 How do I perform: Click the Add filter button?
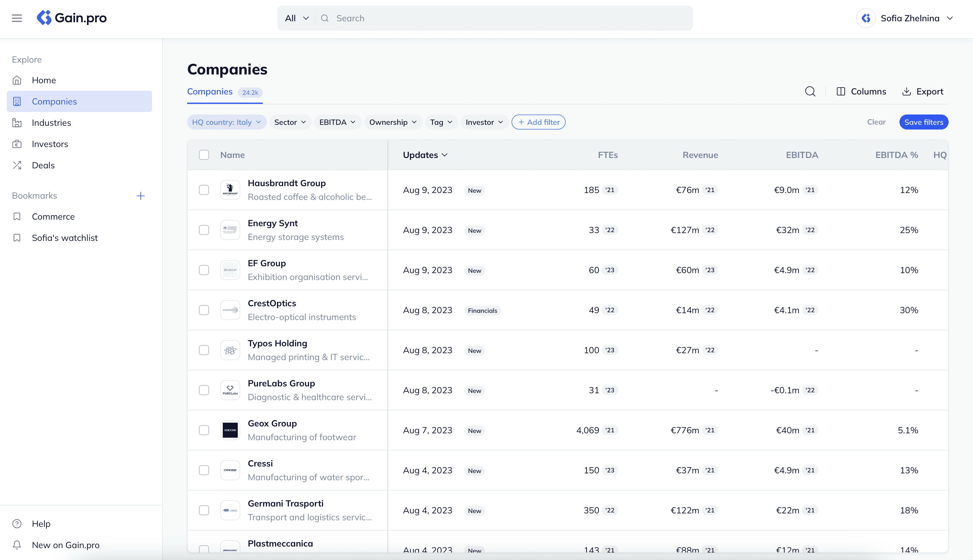(x=538, y=122)
